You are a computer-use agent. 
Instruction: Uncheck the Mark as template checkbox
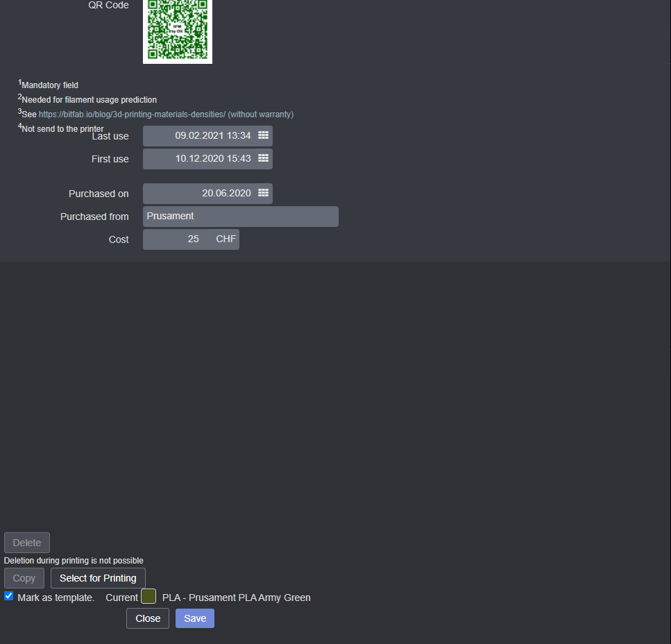coord(8,595)
